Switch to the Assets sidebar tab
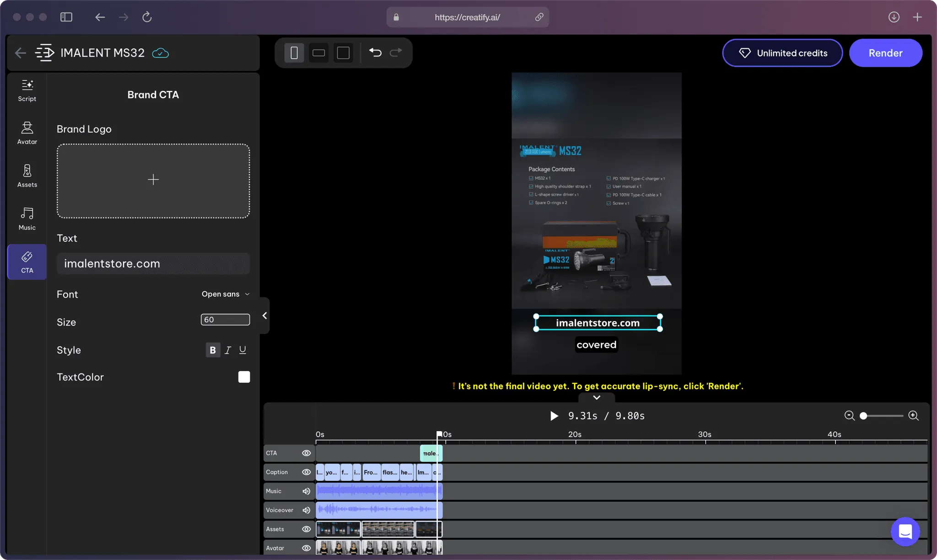 pos(27,176)
